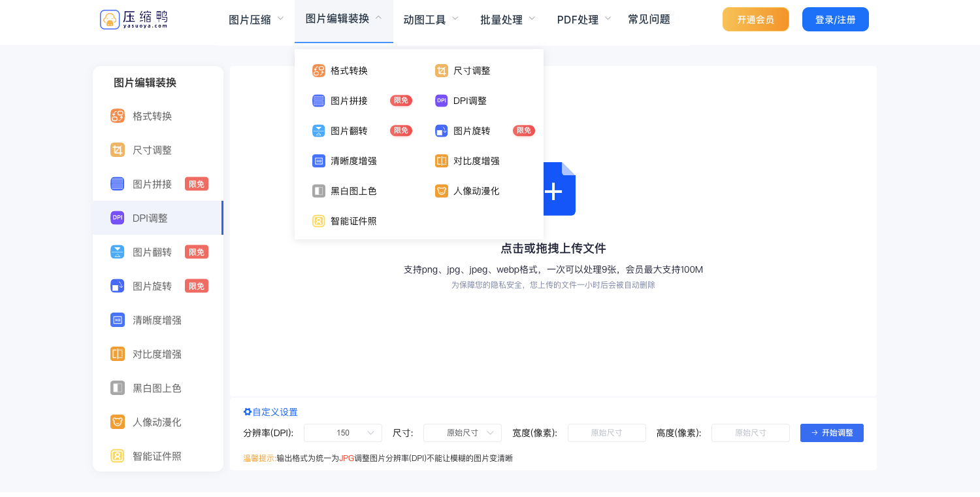This screenshot has width=980, height=497.
Task: Choose 人像动漫化 text in dropdown menu
Action: click(x=476, y=191)
